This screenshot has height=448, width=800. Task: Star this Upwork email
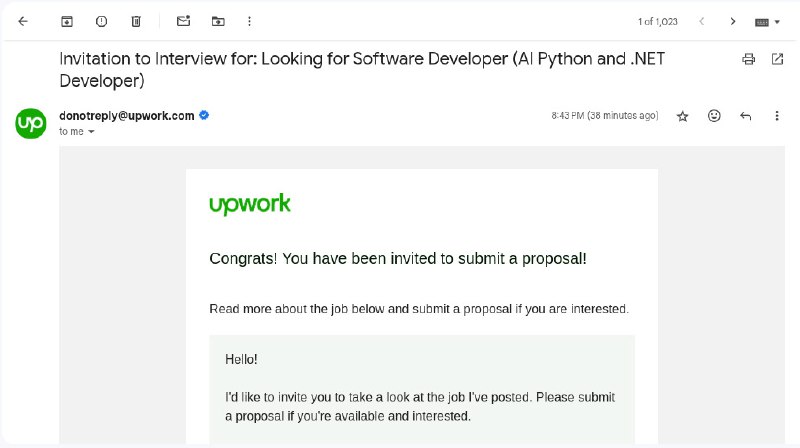pyautogui.click(x=683, y=116)
